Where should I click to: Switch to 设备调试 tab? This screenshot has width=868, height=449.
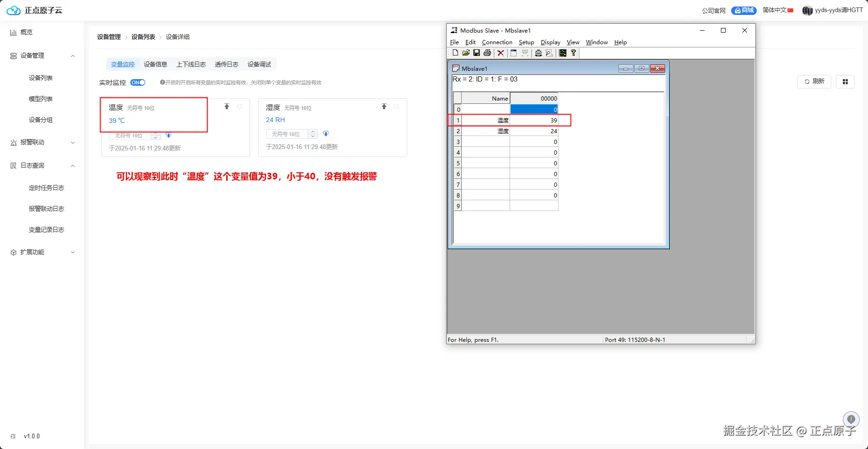[259, 64]
